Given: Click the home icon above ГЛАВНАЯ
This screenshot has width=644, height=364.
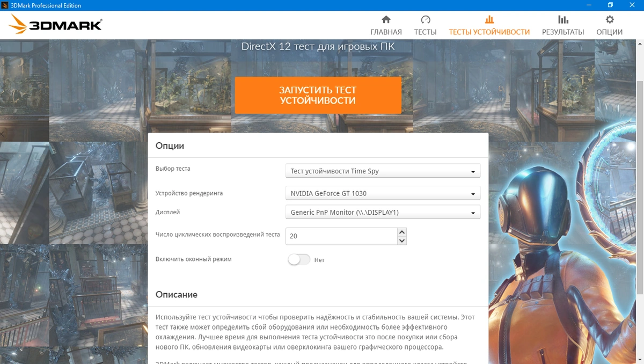Looking at the screenshot, I should (x=386, y=20).
